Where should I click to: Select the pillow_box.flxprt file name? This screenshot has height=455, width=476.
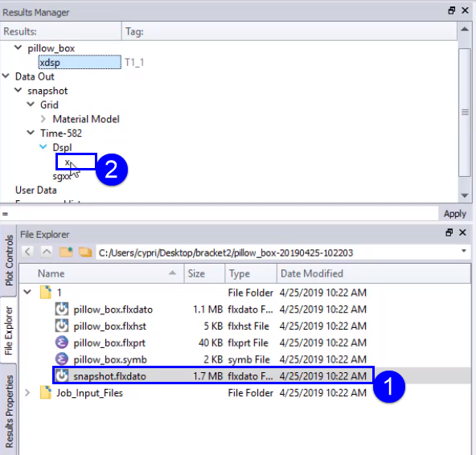pyautogui.click(x=109, y=342)
